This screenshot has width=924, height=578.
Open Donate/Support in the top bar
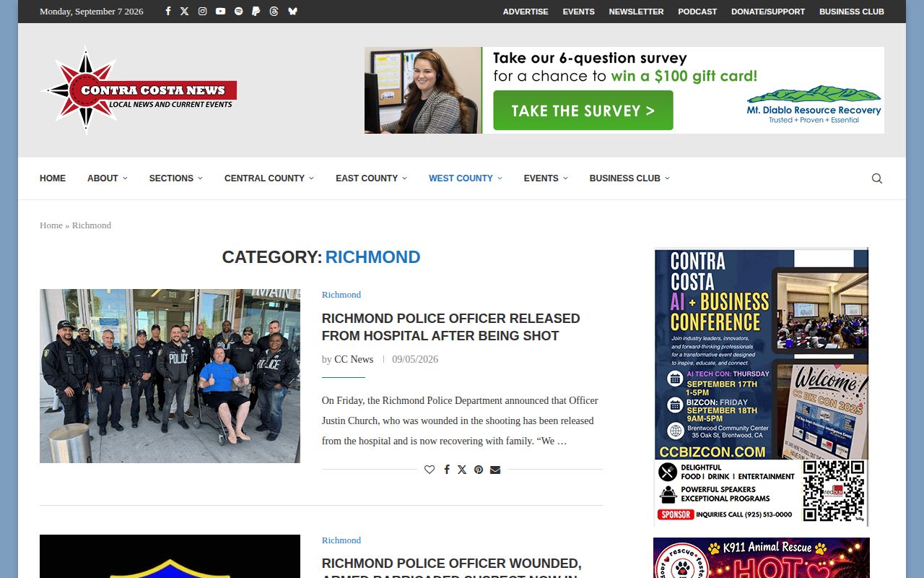point(768,12)
